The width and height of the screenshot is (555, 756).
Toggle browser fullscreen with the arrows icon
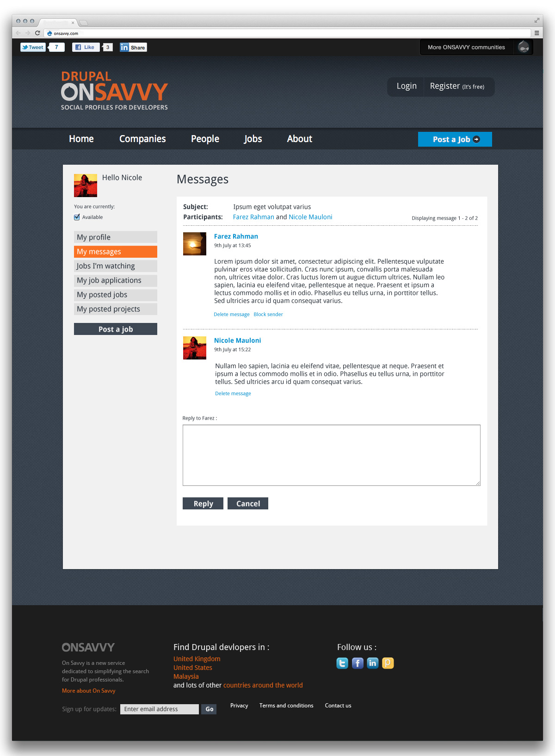(x=536, y=20)
